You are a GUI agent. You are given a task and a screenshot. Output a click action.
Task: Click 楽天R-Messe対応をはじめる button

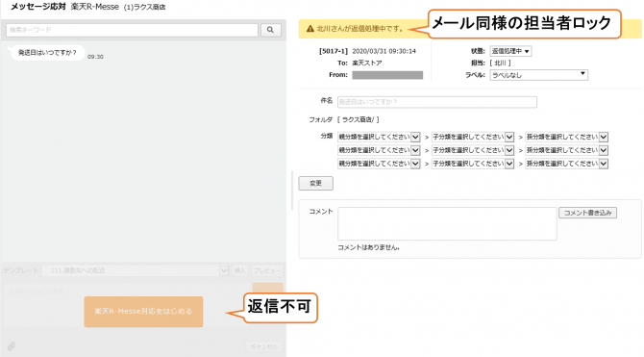[x=143, y=312]
